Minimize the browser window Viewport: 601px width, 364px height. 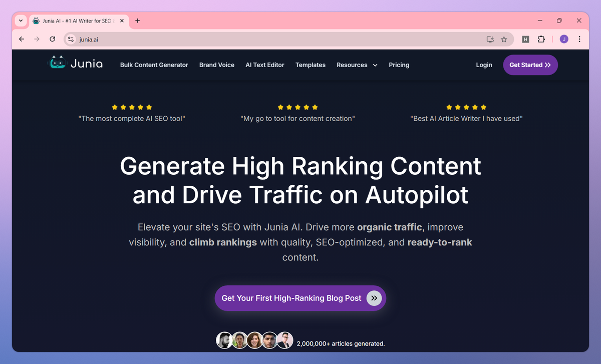point(540,21)
